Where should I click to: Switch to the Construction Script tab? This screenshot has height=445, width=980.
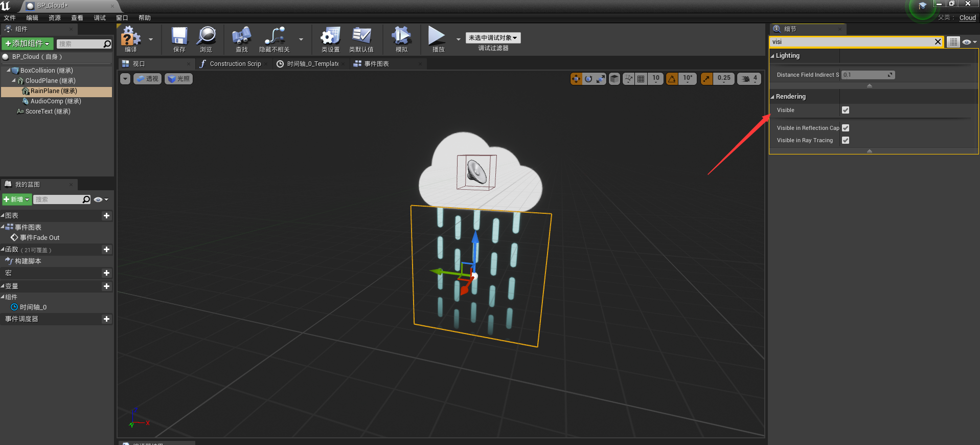click(x=235, y=64)
